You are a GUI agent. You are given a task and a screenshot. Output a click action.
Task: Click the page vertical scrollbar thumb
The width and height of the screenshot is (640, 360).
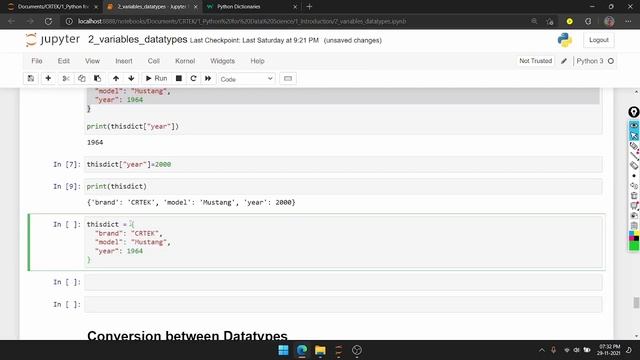coord(636,302)
